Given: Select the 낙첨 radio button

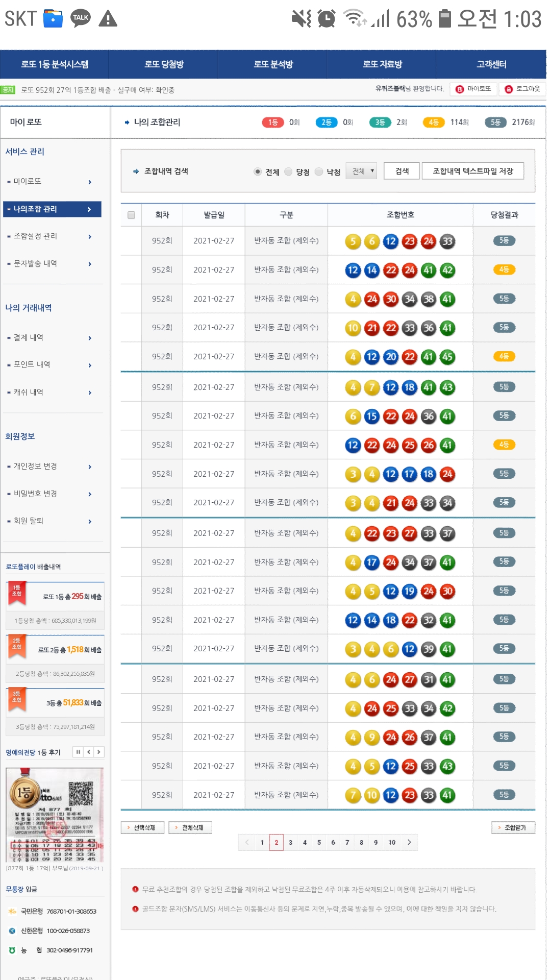Looking at the screenshot, I should coord(319,171).
